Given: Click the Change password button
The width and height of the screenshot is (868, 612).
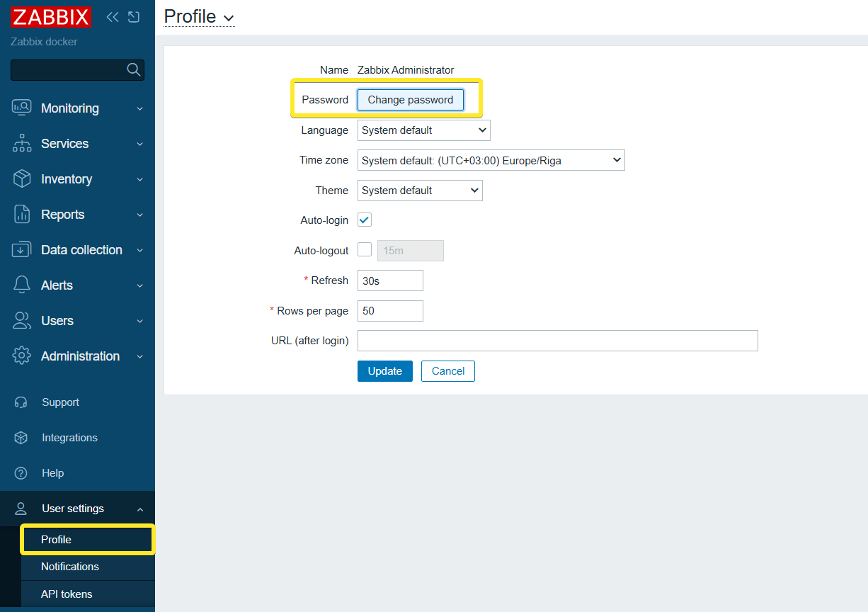Looking at the screenshot, I should point(411,100).
